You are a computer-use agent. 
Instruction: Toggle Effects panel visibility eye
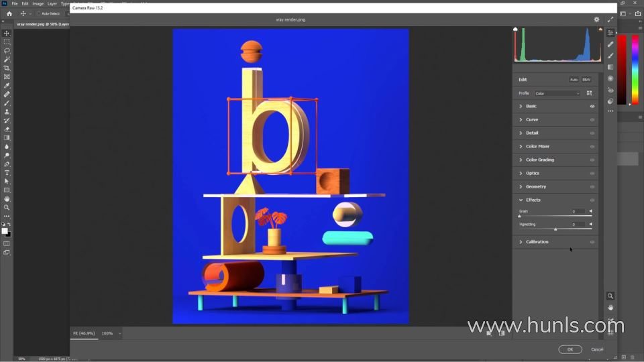(x=592, y=200)
